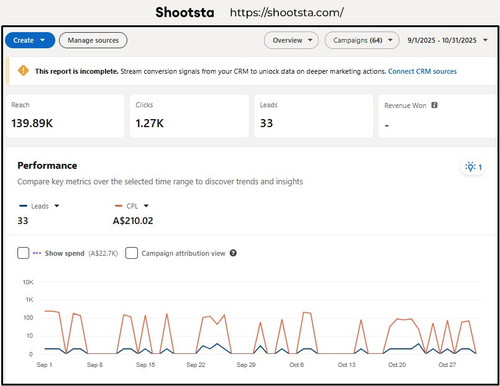The image size is (500, 386).
Task: Expand the Overview dropdown
Action: (291, 40)
